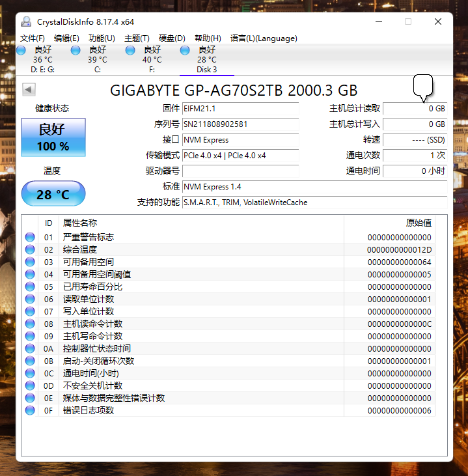Open the 帮助(H) menu
This screenshot has width=468, height=476.
(208, 38)
